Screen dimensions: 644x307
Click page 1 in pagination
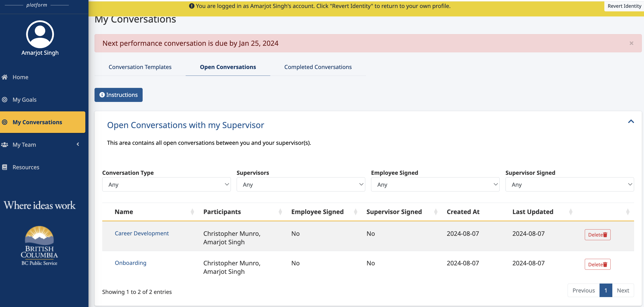[x=606, y=291]
